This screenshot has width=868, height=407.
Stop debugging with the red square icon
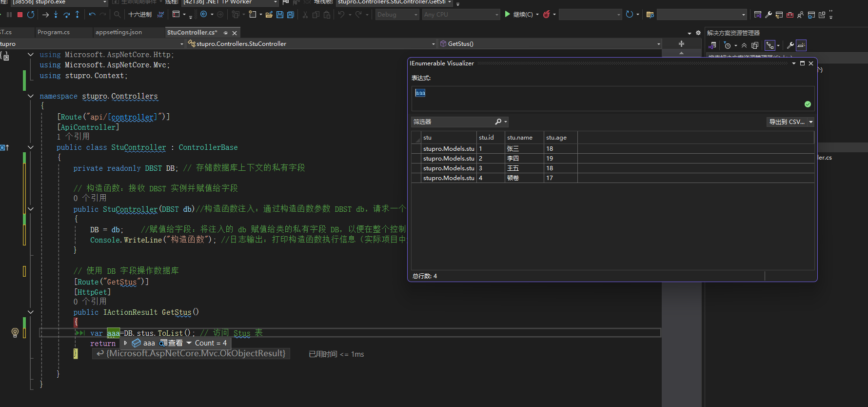coord(20,15)
